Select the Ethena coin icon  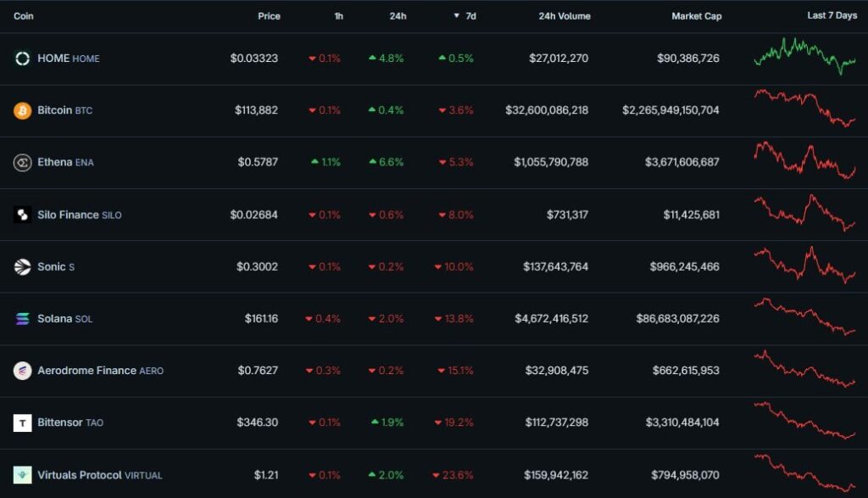coord(24,162)
